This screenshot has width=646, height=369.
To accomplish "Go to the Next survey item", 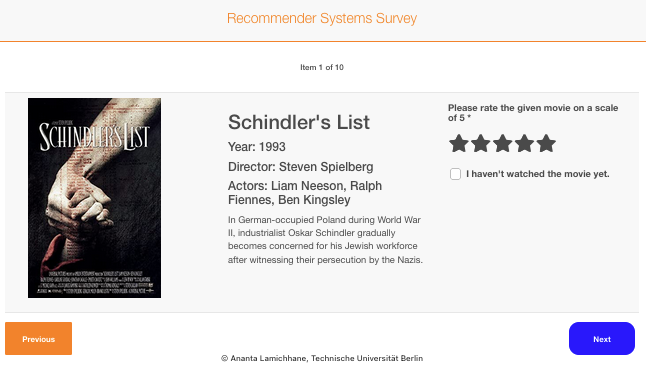I will [x=602, y=339].
